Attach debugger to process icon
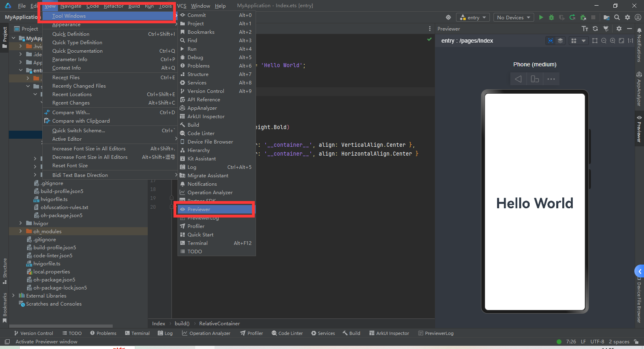Image resolution: width=644 pixels, height=349 pixels. 583,17
